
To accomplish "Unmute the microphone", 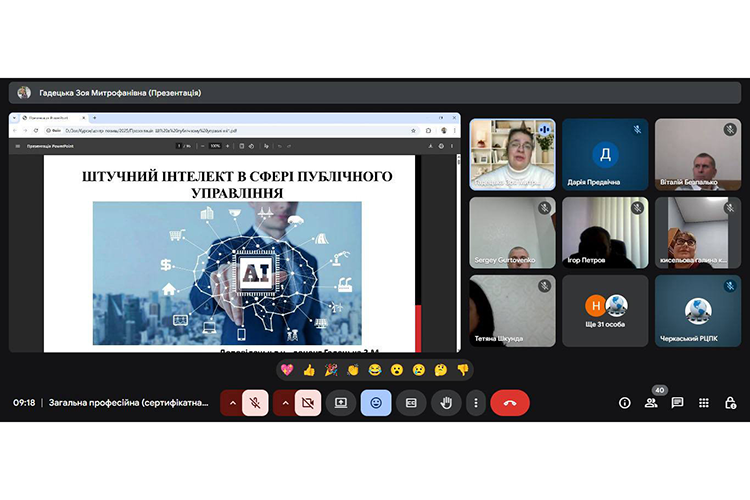I will 256,402.
